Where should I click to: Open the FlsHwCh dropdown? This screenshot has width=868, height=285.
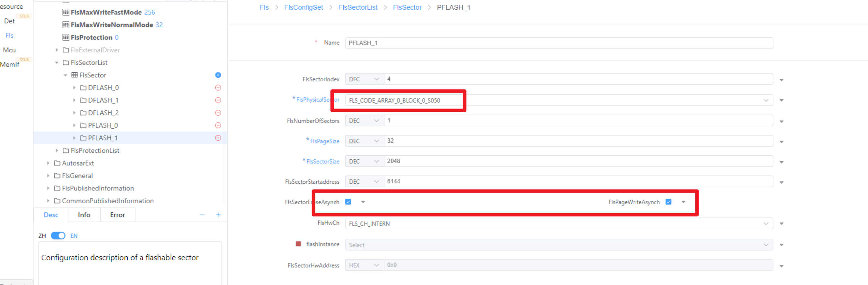point(765,224)
